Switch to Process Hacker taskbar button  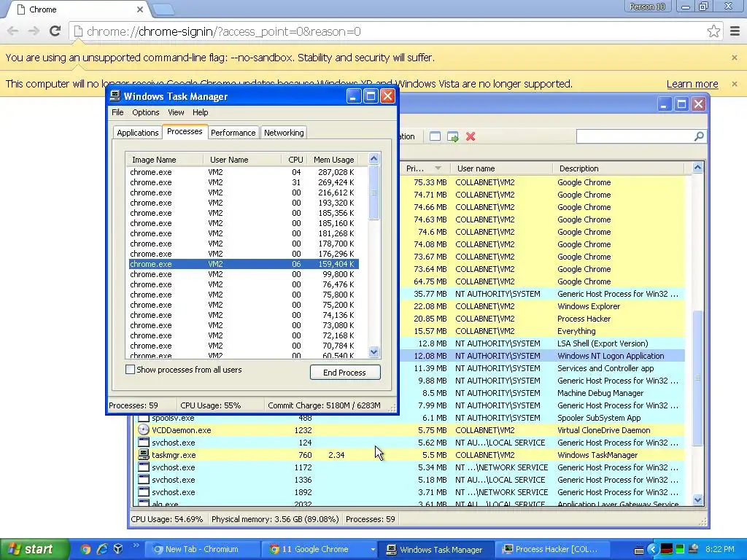click(551, 550)
